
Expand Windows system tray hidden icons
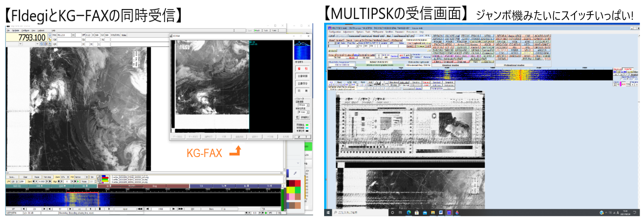tap(606, 213)
